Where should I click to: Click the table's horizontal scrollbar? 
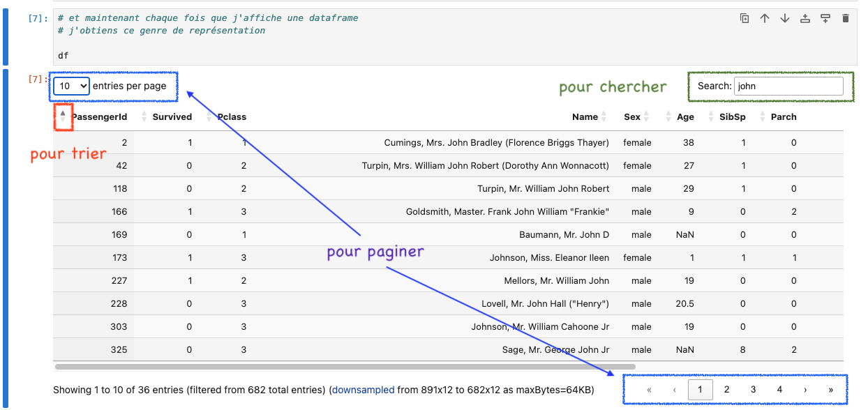coord(345,366)
